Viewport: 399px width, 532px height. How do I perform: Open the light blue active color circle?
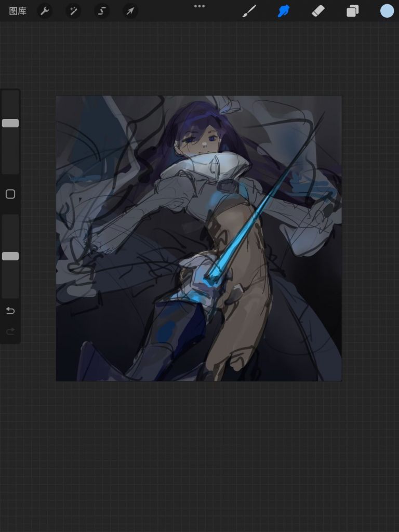point(387,11)
